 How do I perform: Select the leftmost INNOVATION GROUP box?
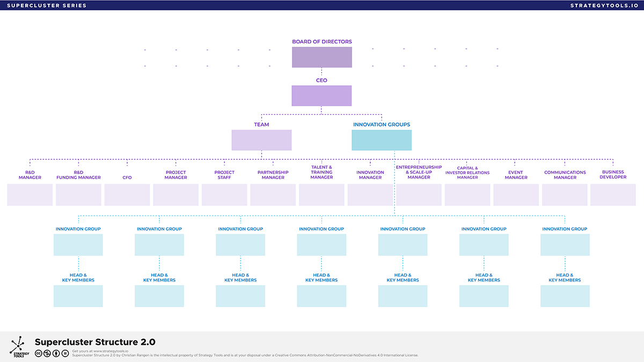tap(78, 244)
